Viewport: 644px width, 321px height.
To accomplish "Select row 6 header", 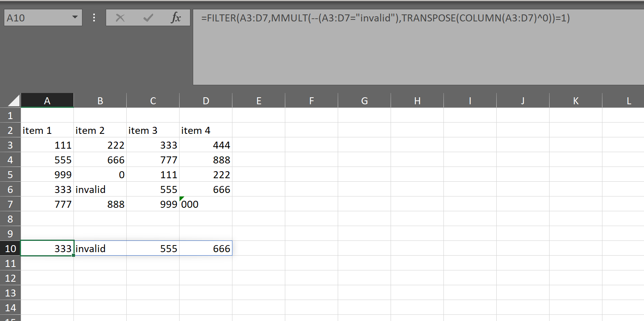I will 10,189.
